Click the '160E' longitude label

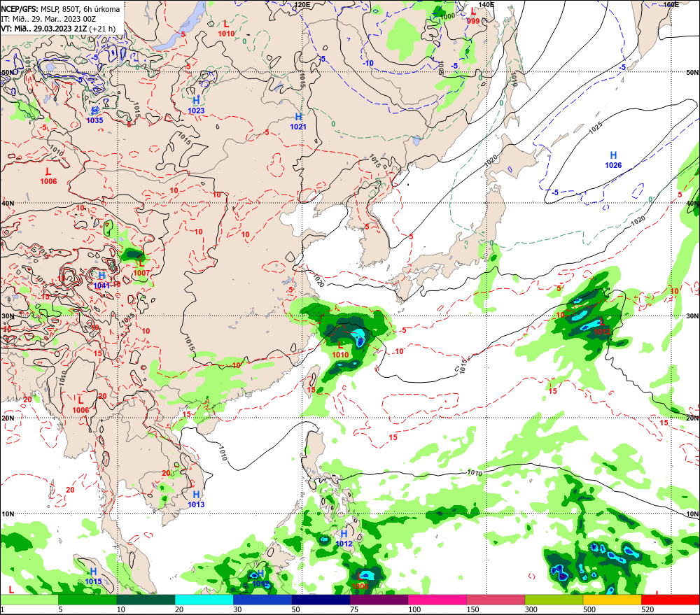pos(671,4)
